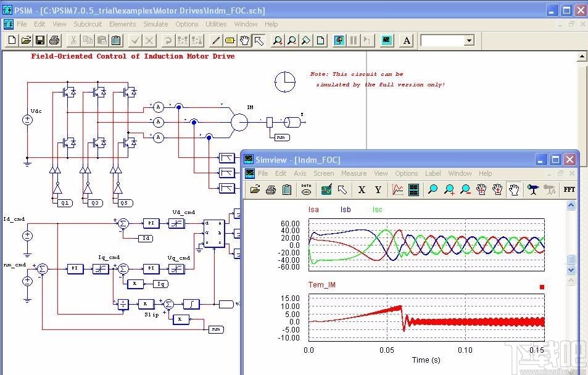The image size is (588, 375).
Task: Toggle the select arrow tool in PSIM toolbar
Action: click(259, 41)
